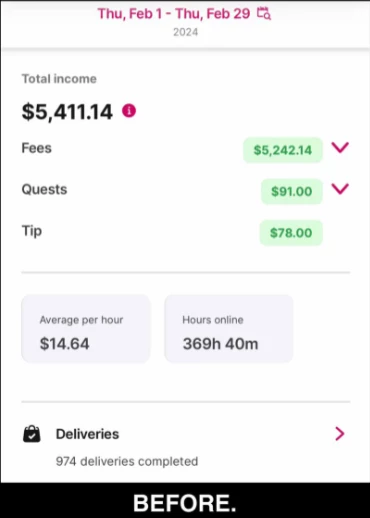Viewport: 370px width, 518px height.
Task: Open the Average per hour card
Action: [x=86, y=329]
